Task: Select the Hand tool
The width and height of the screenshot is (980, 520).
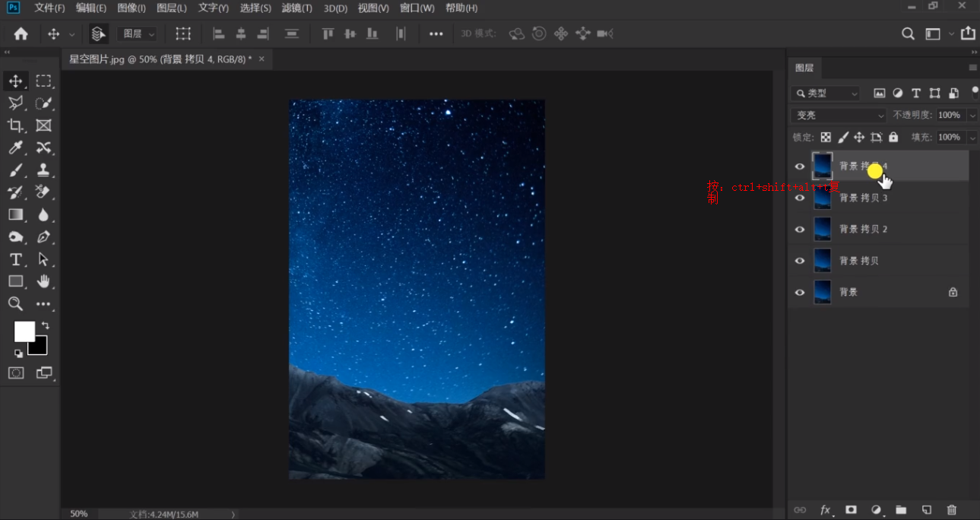Action: point(43,281)
